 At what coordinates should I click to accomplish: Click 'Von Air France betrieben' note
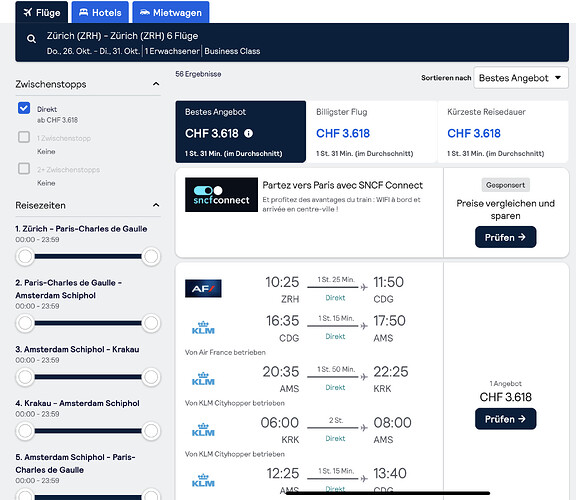click(x=225, y=352)
